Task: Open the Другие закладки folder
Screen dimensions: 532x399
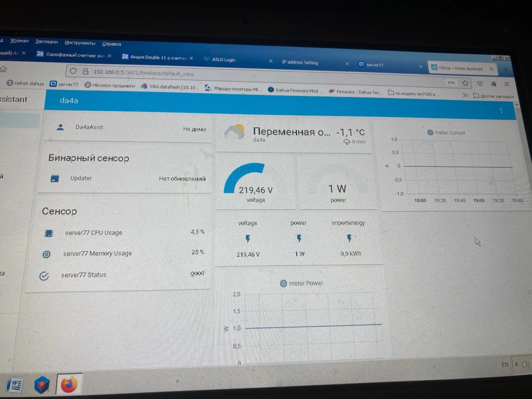Action: pos(493,96)
